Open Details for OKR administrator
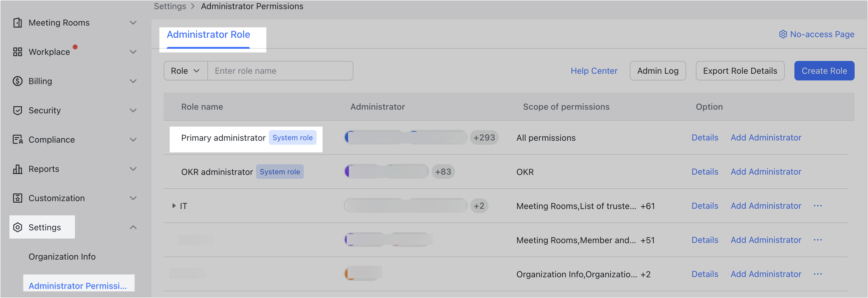868x298 pixels. (x=705, y=172)
